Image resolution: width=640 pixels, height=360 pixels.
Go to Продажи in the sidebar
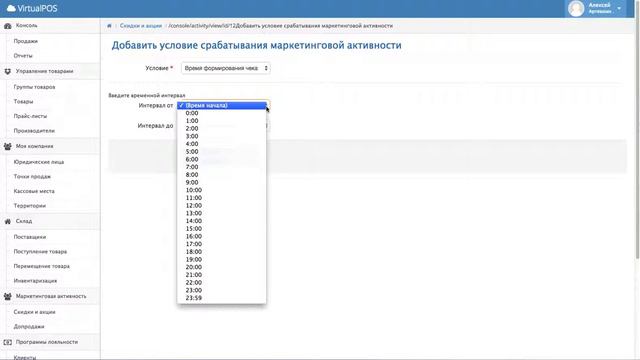(x=26, y=41)
